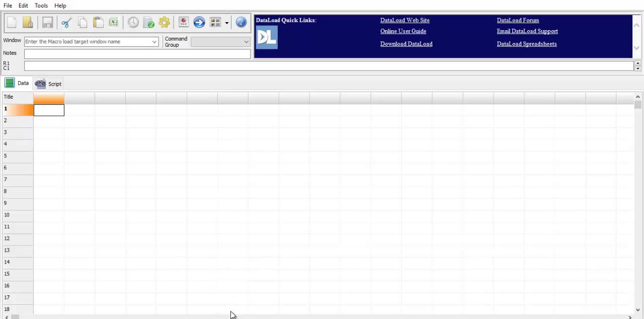
Task: Select row header 15
Action: [x=18, y=274]
